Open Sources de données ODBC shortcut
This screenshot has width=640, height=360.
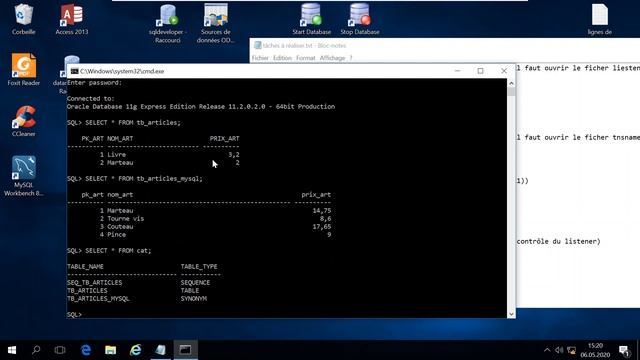[x=216, y=24]
